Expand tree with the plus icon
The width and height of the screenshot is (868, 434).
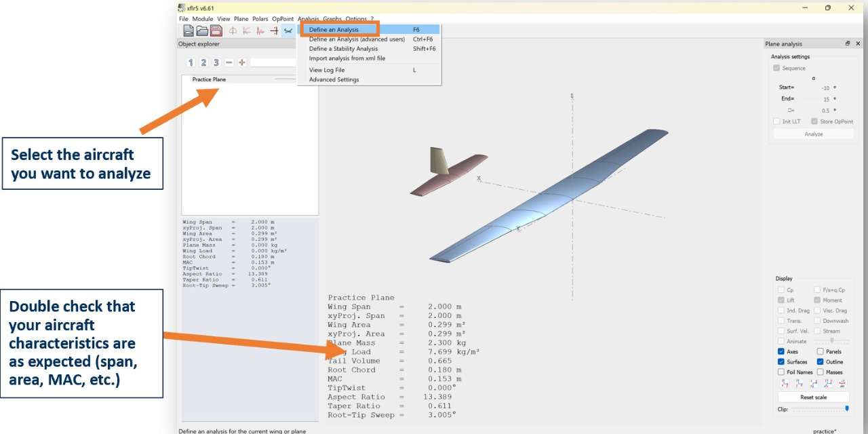(x=241, y=62)
